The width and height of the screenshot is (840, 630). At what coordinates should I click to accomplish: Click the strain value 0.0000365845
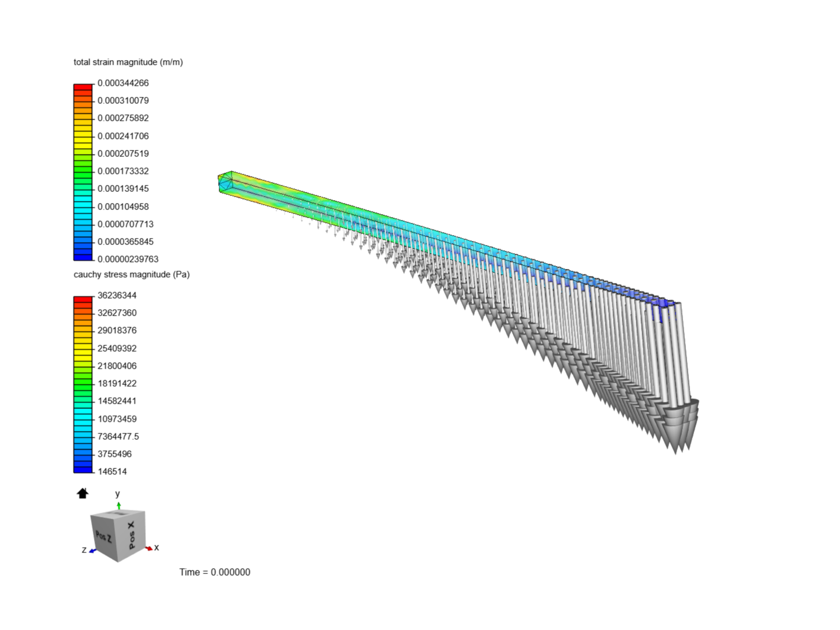pyautogui.click(x=125, y=242)
